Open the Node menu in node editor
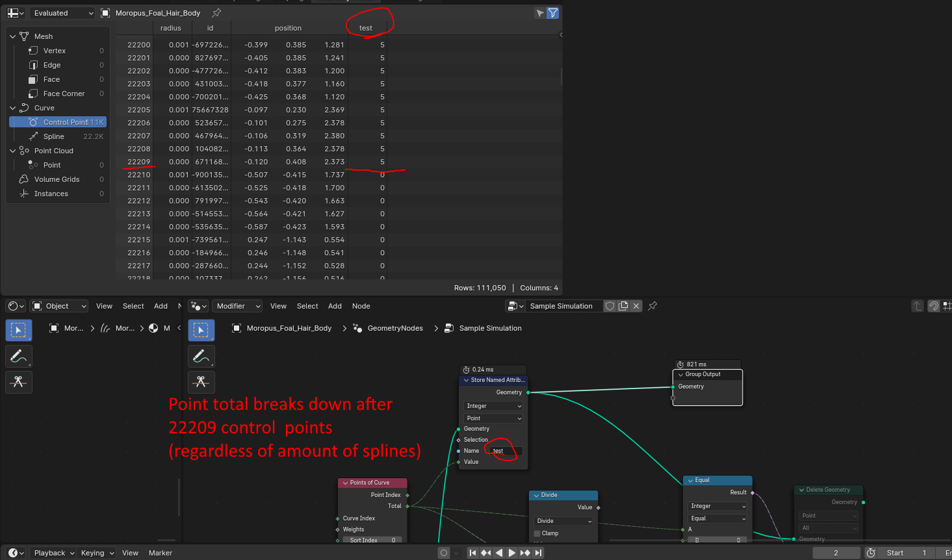The height and width of the screenshot is (560, 952). [x=361, y=306]
